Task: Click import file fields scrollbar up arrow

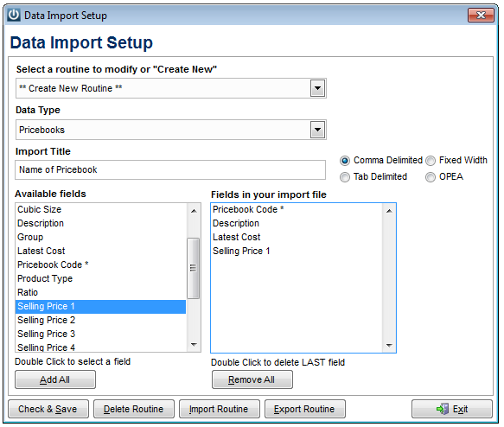Action: pyautogui.click(x=389, y=211)
